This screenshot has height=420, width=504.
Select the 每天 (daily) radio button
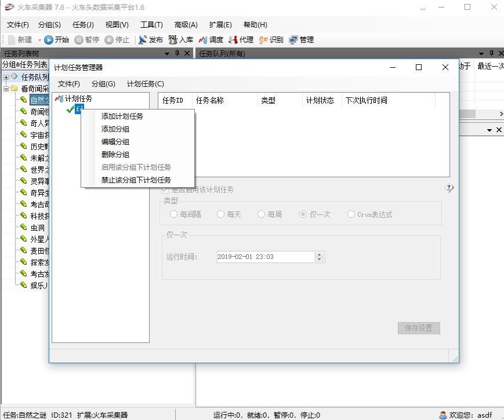220,214
